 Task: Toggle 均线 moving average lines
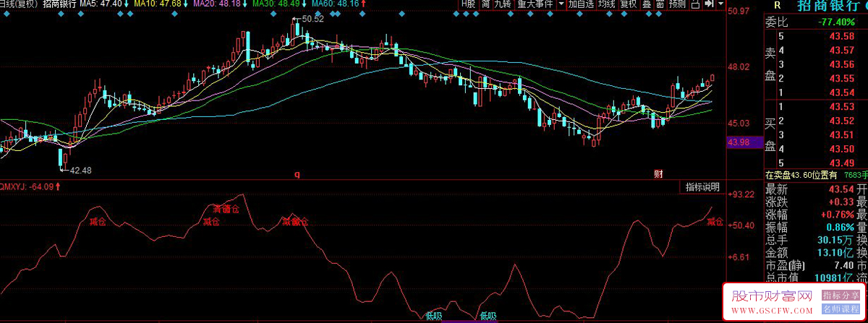pyautogui.click(x=607, y=4)
